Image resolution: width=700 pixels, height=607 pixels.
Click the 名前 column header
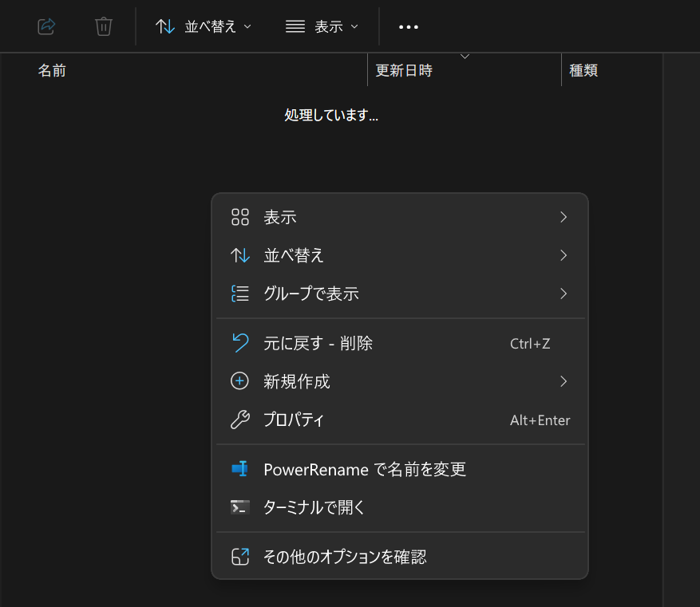point(52,70)
